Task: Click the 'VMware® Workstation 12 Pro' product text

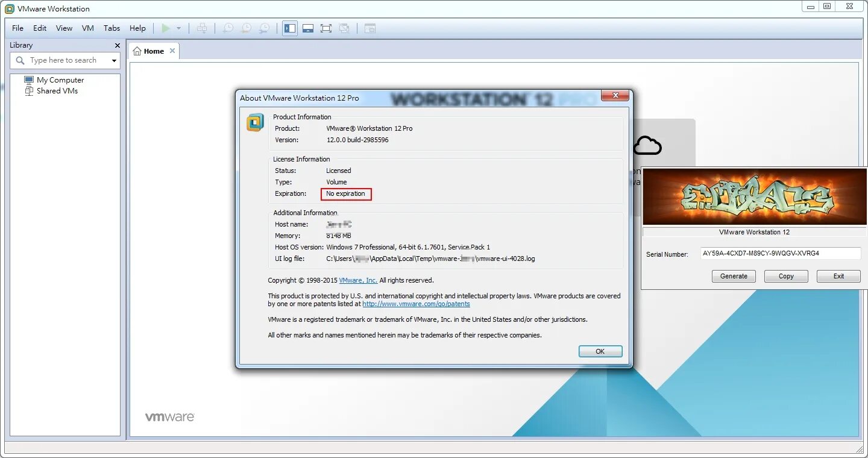Action: [x=370, y=128]
